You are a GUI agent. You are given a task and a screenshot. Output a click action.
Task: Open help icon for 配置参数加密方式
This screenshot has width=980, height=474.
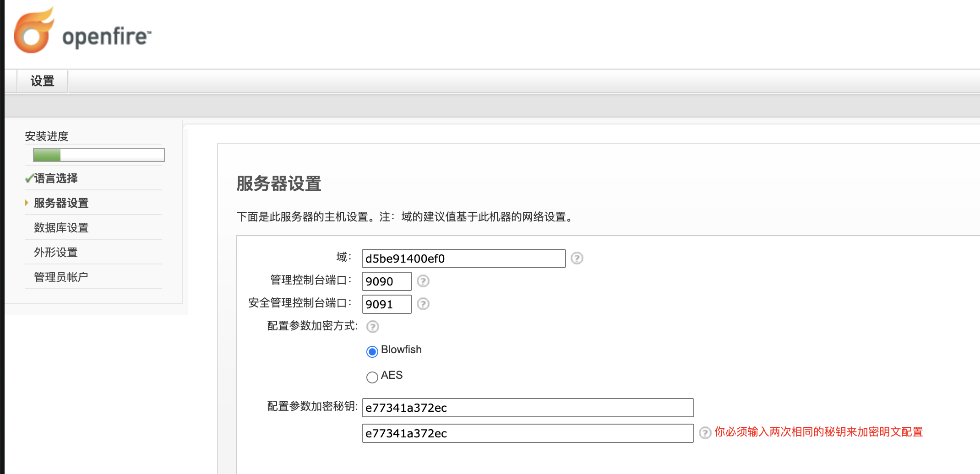(373, 327)
